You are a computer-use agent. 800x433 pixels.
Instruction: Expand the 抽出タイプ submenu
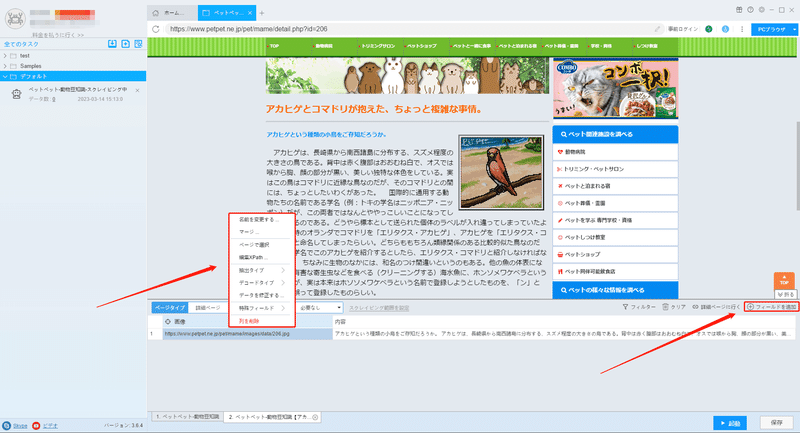pos(261,270)
